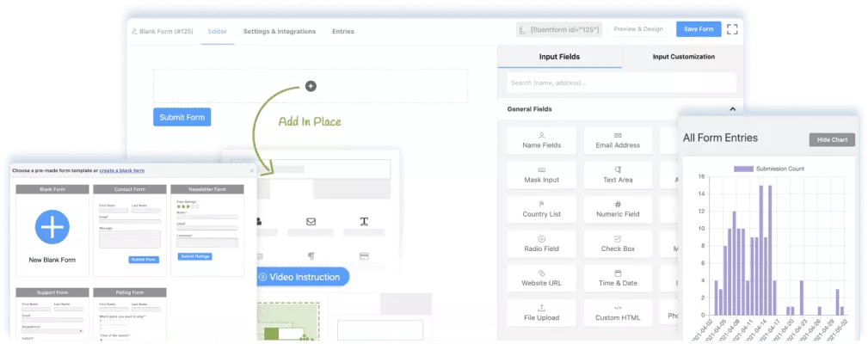This screenshot has width=868, height=344.
Task: Insert a Radio Field element
Action: 542,243
